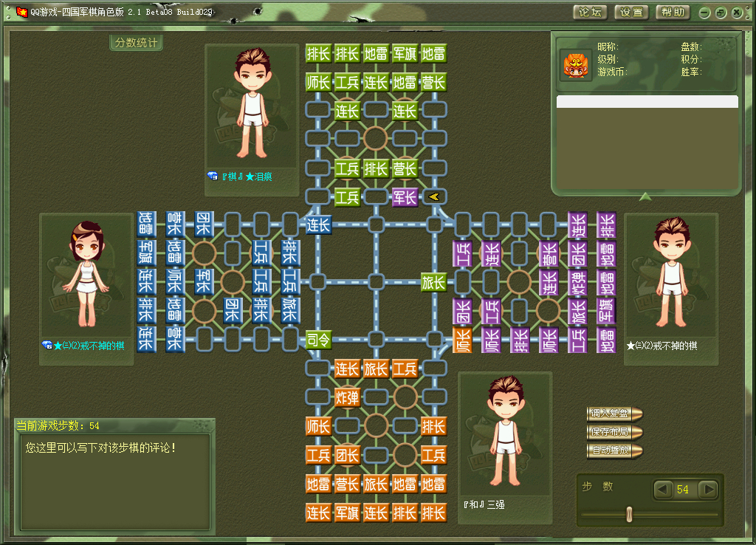The height and width of the screenshot is (545, 756).
Task: Select the green 旅长 piece
Action: tap(433, 282)
